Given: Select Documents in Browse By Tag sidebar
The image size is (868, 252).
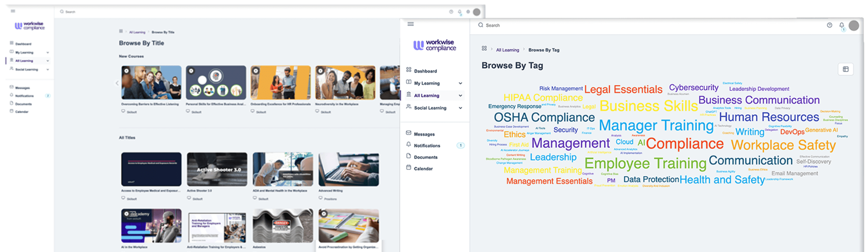Looking at the screenshot, I should pos(425,157).
